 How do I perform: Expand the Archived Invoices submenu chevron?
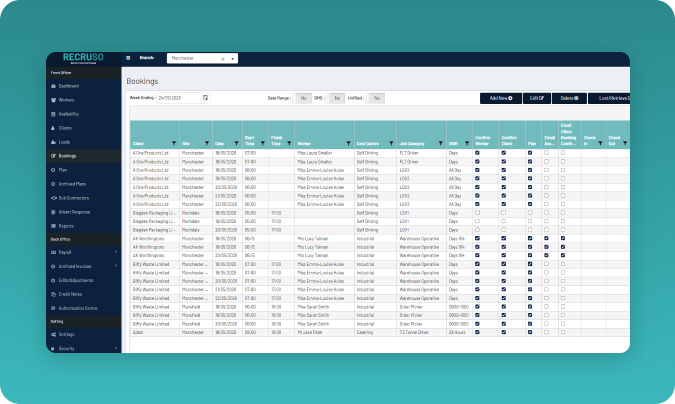pyautogui.click(x=115, y=266)
